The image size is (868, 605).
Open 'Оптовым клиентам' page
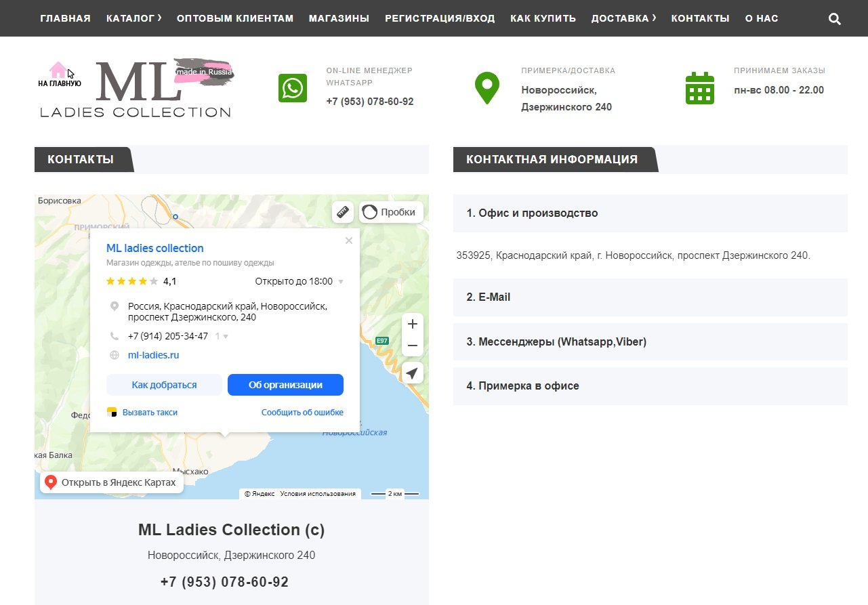pos(235,18)
